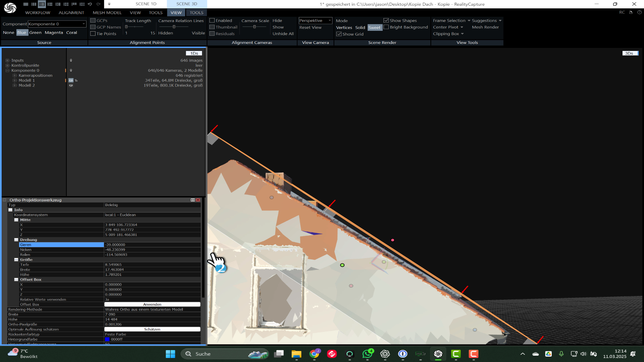Click the pin icon on the Ortho-Projektionswerkzeug panel
This screenshot has height=362, width=644.
coord(193,200)
